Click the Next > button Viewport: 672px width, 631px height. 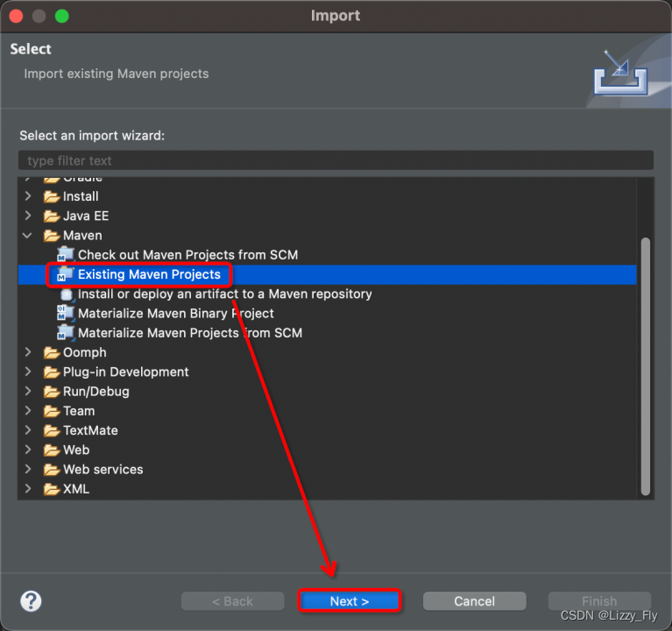(350, 601)
